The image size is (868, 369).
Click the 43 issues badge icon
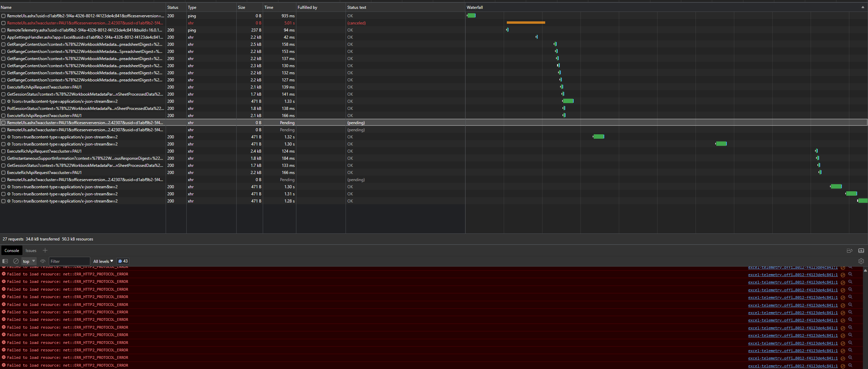(x=123, y=261)
